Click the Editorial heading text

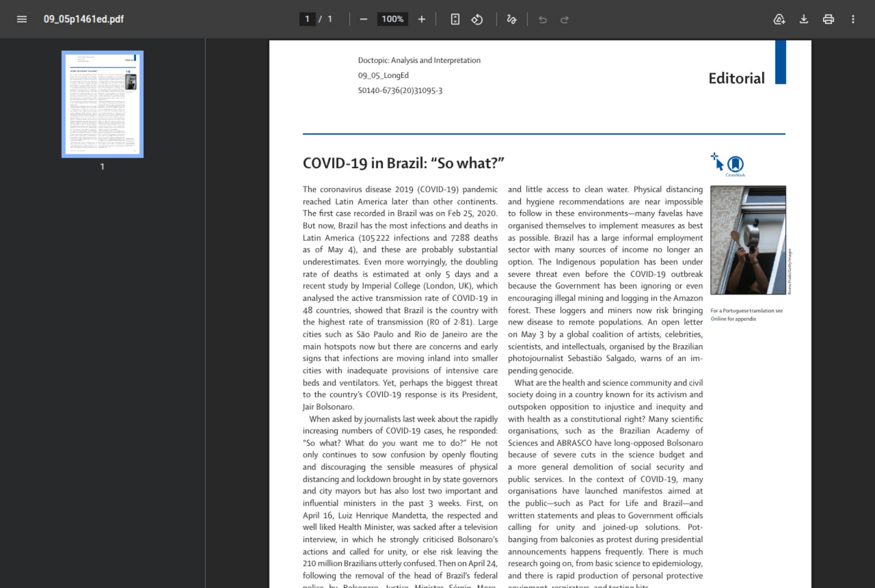(736, 78)
